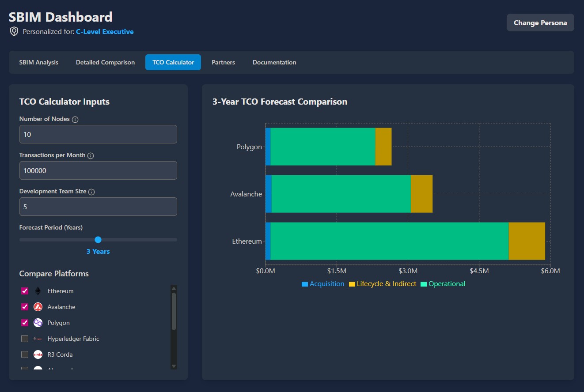Viewport: 584px width, 392px height.
Task: Click the Hyperledger Fabric logo icon
Action: click(x=38, y=339)
